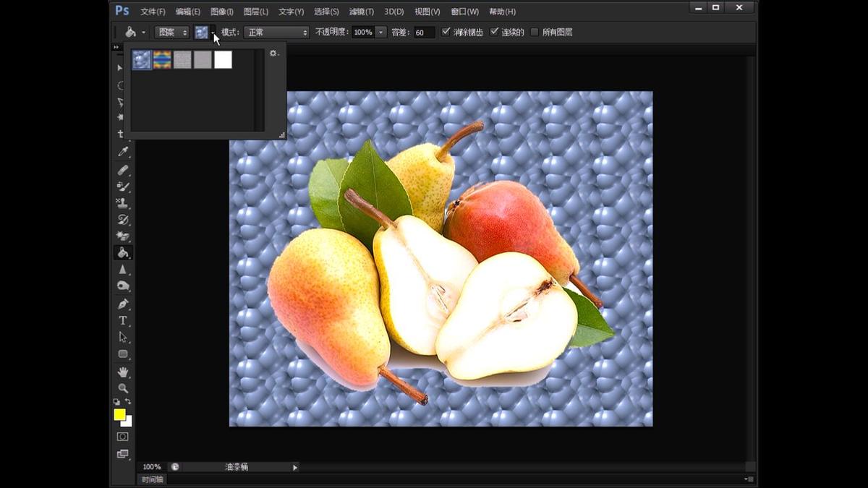868x488 pixels.
Task: Open the 图层(L) menu
Action: (254, 12)
